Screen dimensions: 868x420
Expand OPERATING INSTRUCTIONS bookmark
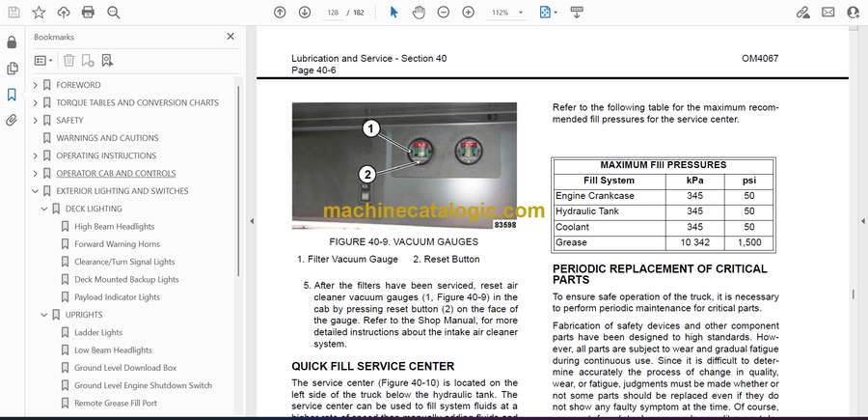tap(36, 155)
